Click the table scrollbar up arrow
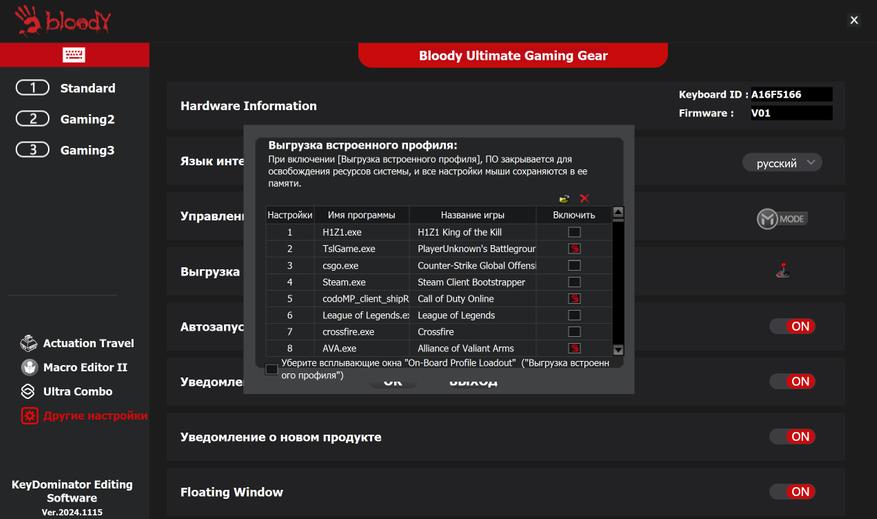The width and height of the screenshot is (877, 519). click(618, 212)
